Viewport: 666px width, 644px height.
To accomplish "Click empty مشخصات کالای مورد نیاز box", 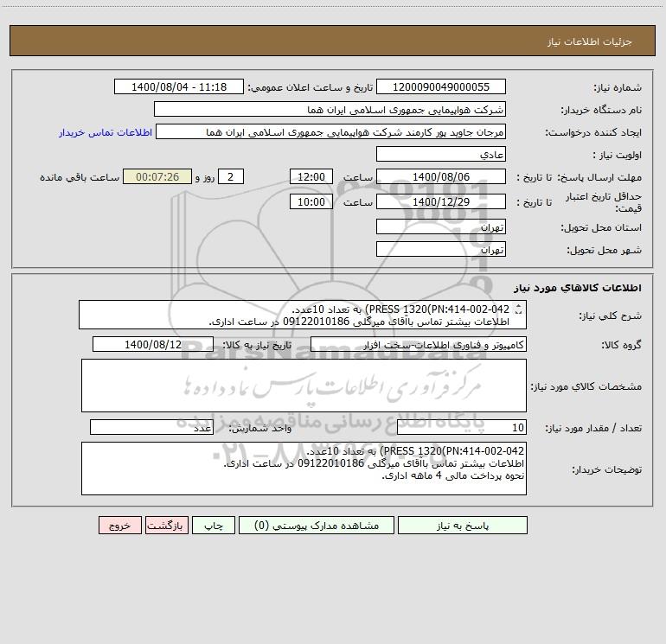I will 304,386.
